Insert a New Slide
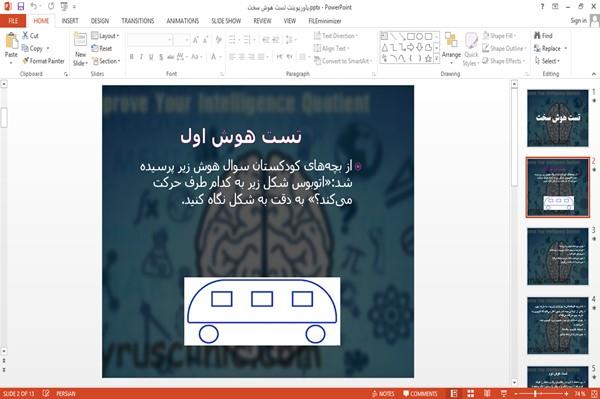600x399 pixels. [80, 49]
